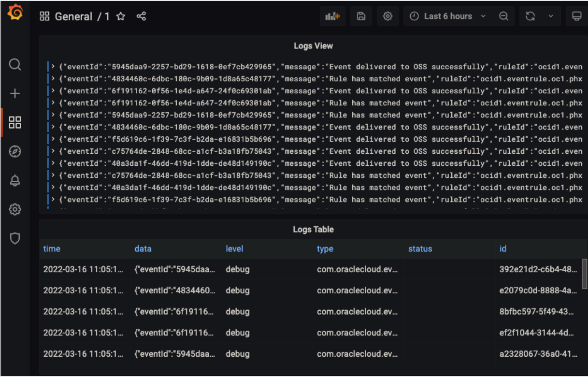Select the Explore compass icon
588x378 pixels.
[14, 151]
